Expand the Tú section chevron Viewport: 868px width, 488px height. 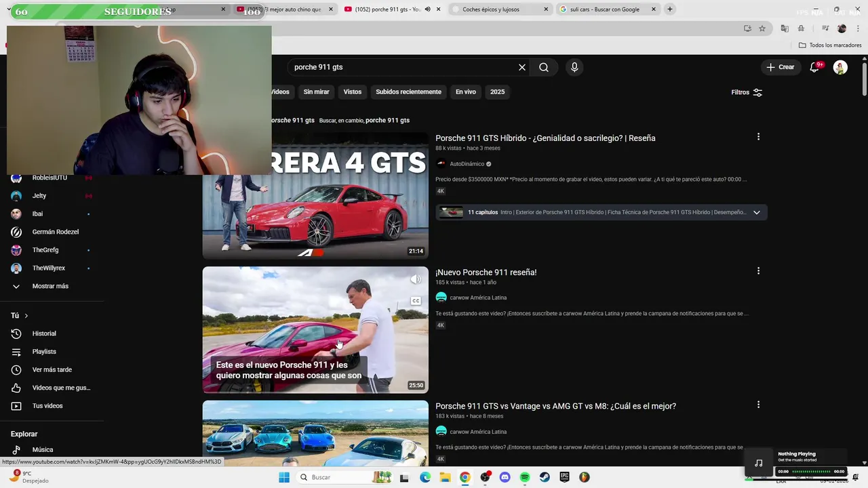(x=26, y=316)
